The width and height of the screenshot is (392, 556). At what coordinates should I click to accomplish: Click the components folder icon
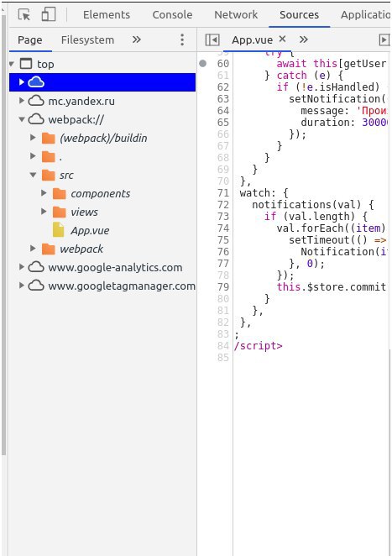coord(60,193)
